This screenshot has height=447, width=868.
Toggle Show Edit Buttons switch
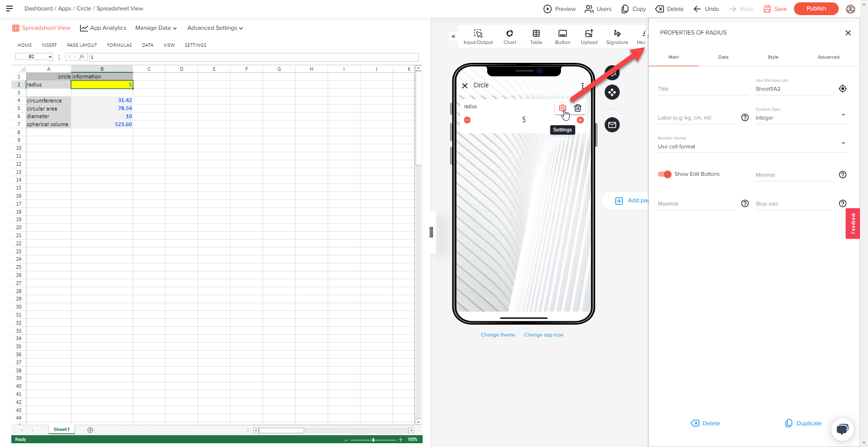pos(664,174)
